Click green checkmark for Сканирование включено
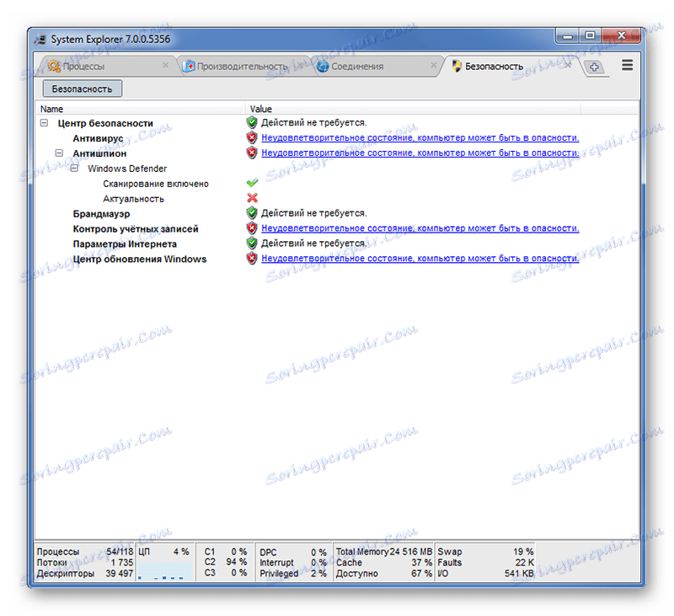 (x=252, y=183)
